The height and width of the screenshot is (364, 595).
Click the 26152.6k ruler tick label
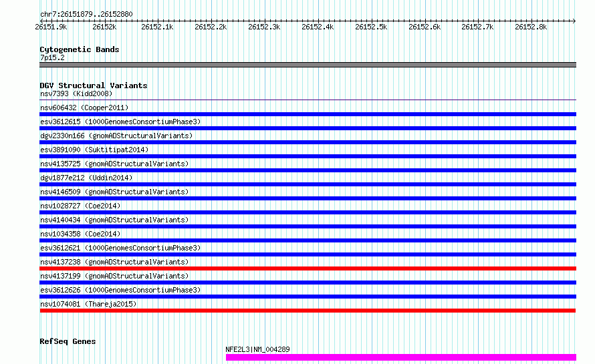[425, 27]
